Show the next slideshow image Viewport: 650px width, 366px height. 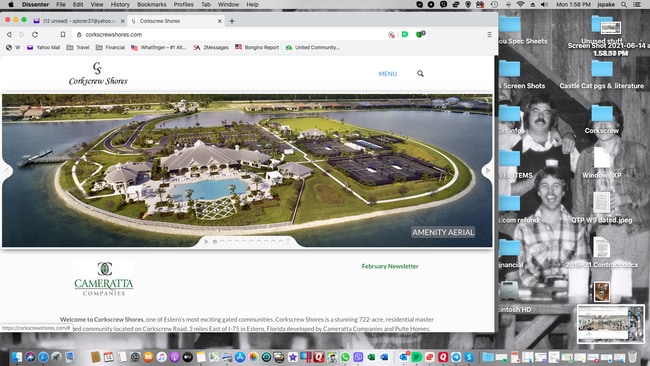tap(488, 170)
